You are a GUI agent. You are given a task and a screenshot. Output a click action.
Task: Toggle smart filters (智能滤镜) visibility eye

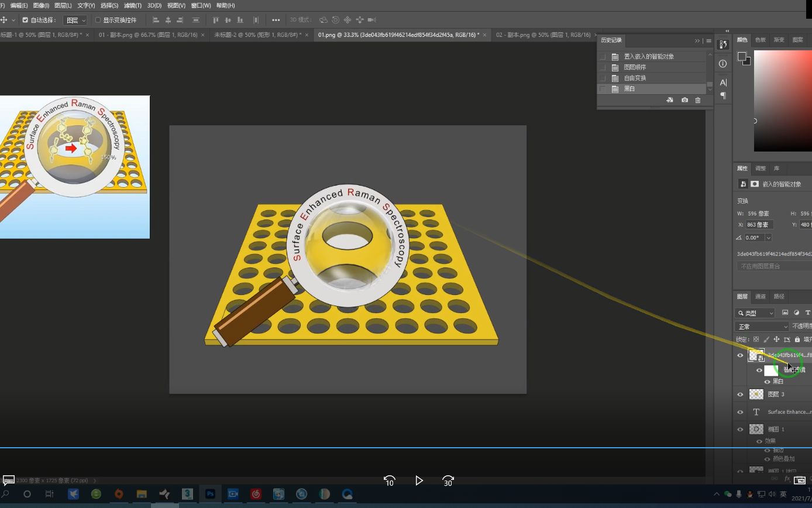click(x=759, y=370)
